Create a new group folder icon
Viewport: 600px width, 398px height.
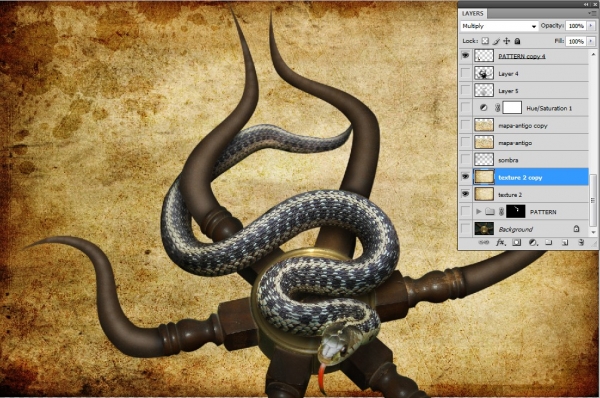pyautogui.click(x=549, y=242)
